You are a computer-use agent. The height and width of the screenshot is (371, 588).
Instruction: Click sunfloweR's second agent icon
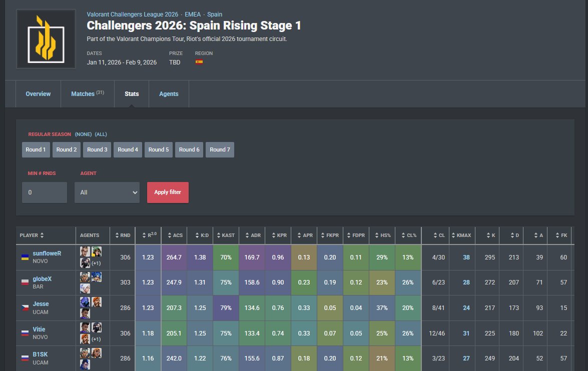point(97,251)
